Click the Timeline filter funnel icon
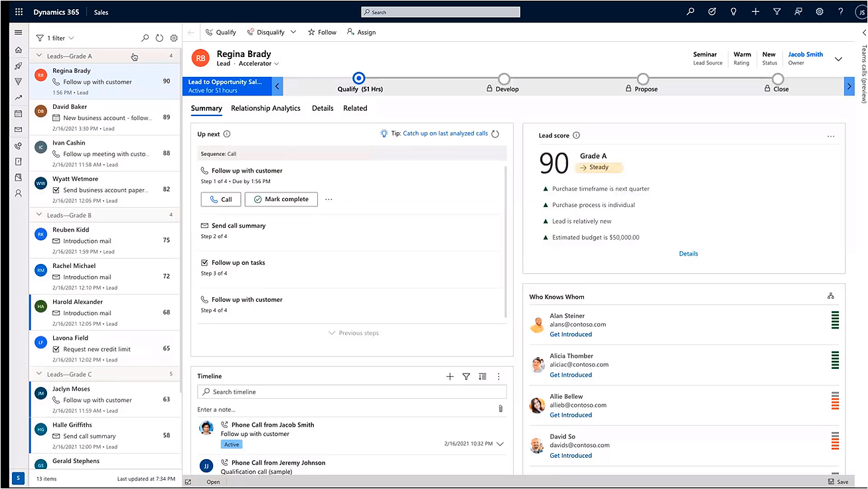This screenshot has width=868, height=489. pyautogui.click(x=466, y=376)
